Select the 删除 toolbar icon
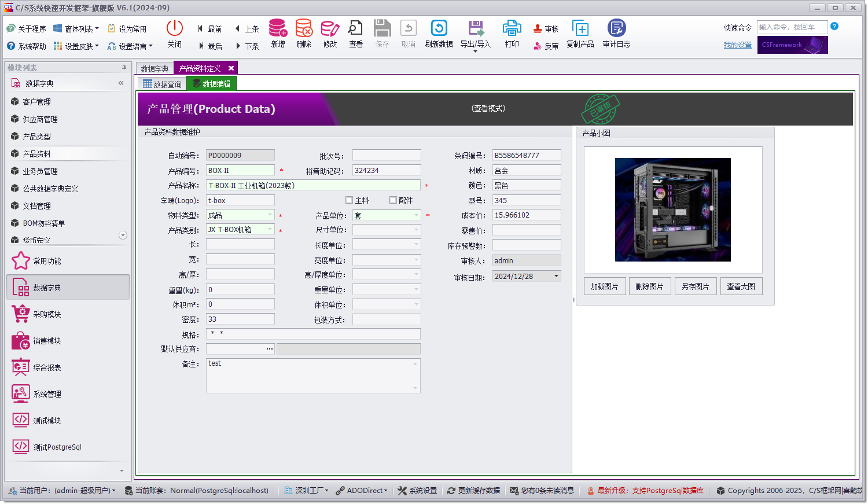The image size is (868, 504). click(x=303, y=33)
